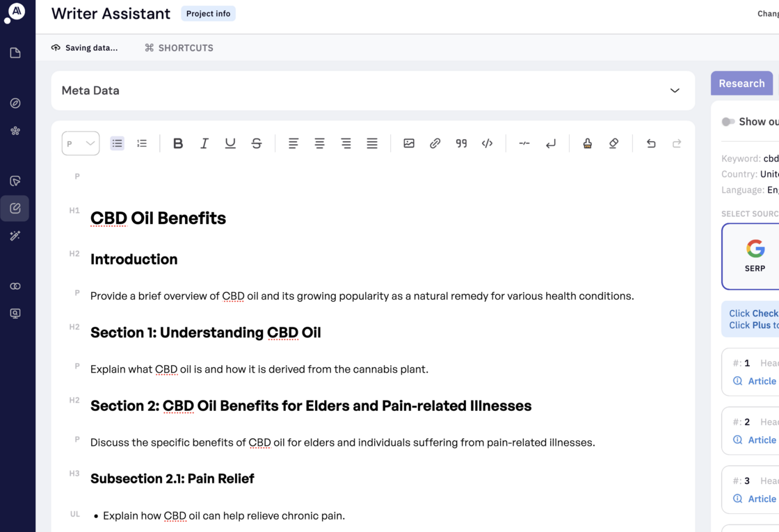Justify text alignment
Image resolution: width=779 pixels, height=532 pixels.
[372, 143]
